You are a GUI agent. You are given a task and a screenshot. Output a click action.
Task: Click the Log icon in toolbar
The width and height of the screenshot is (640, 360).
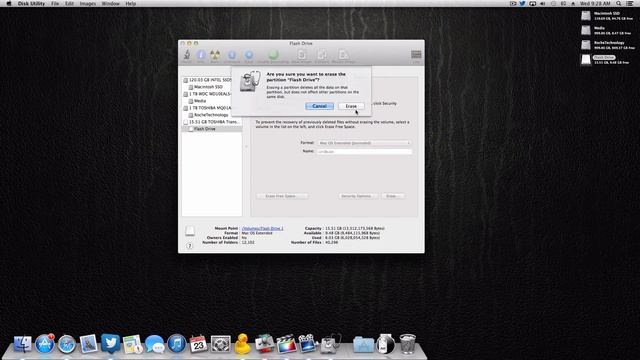(x=416, y=55)
